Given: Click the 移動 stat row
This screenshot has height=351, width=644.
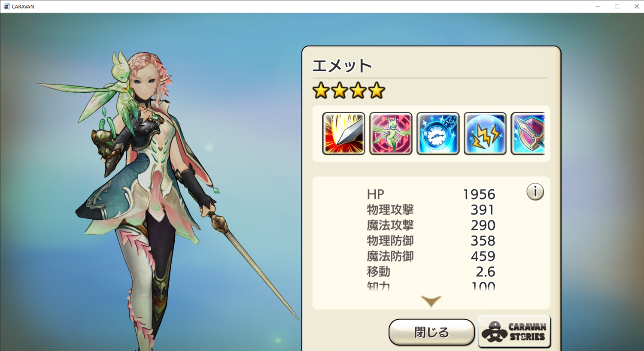Looking at the screenshot, I should pos(431,272).
